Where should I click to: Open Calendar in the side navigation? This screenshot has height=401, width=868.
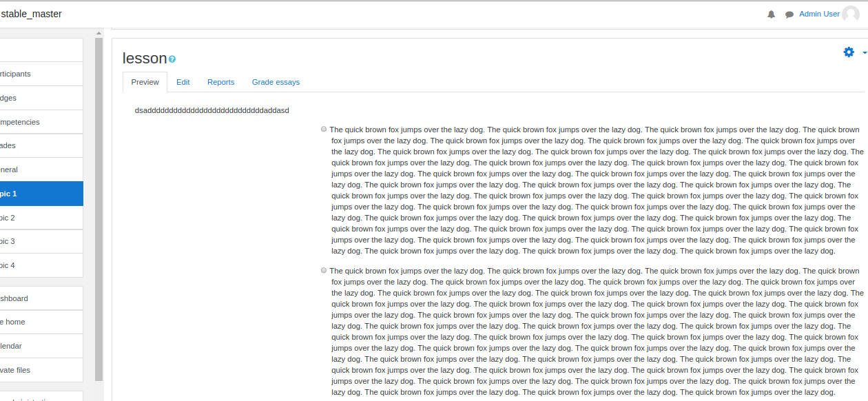(x=41, y=346)
